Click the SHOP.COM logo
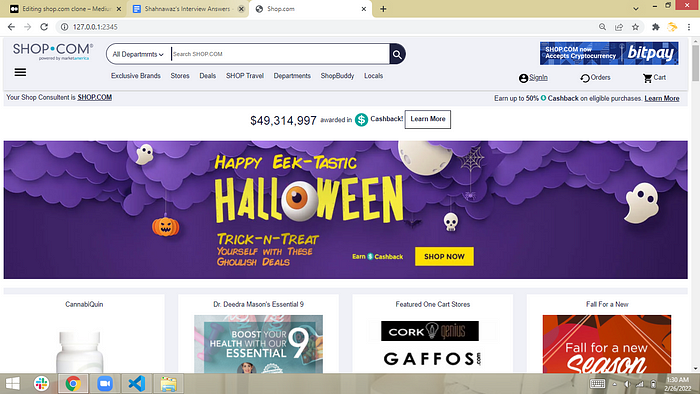The image size is (700, 394). [53, 51]
